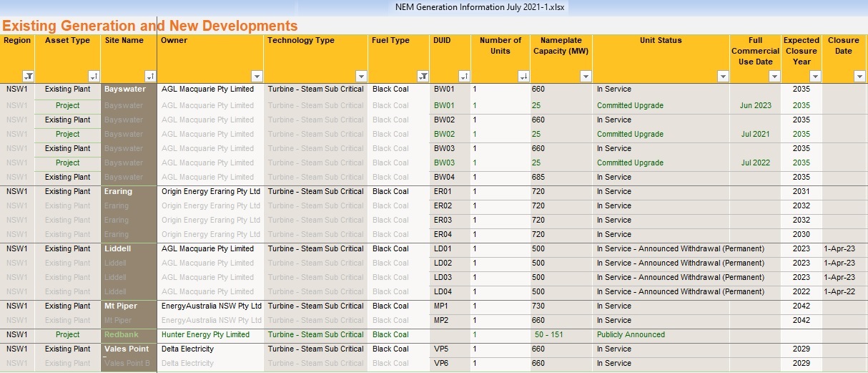Select nameplate capacity cell '730'
This screenshot has width=868, height=373.
pyautogui.click(x=561, y=306)
